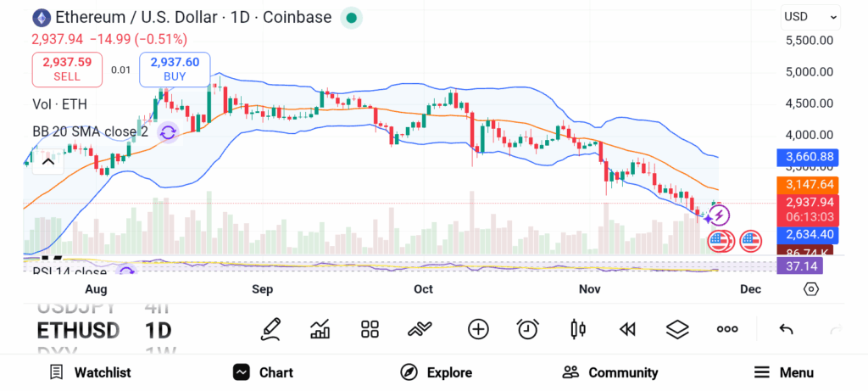Collapse the indicator legend with the chevron
This screenshot has width=868, height=391.
[47, 160]
